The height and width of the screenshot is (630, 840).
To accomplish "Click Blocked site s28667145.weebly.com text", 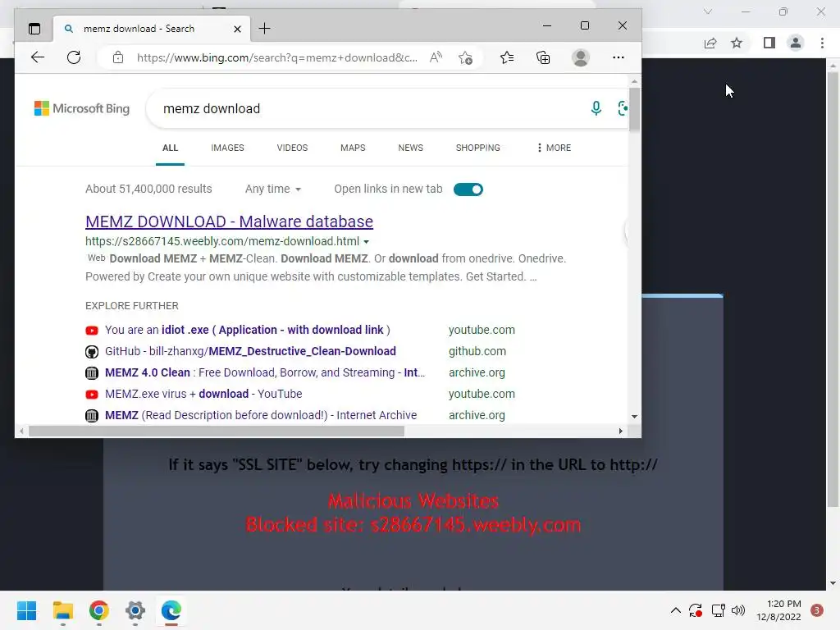I will click(x=413, y=524).
